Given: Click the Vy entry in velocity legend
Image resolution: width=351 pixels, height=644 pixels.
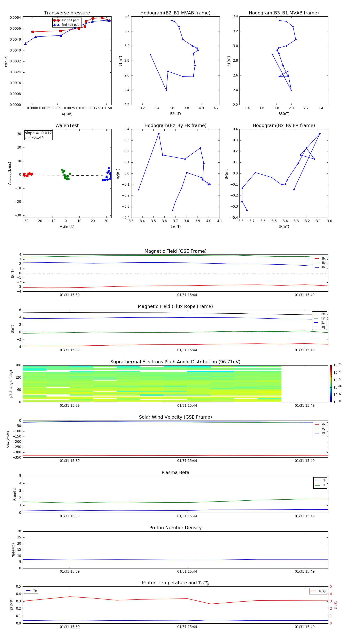Looking at the screenshot, I should pyautogui.click(x=320, y=429).
